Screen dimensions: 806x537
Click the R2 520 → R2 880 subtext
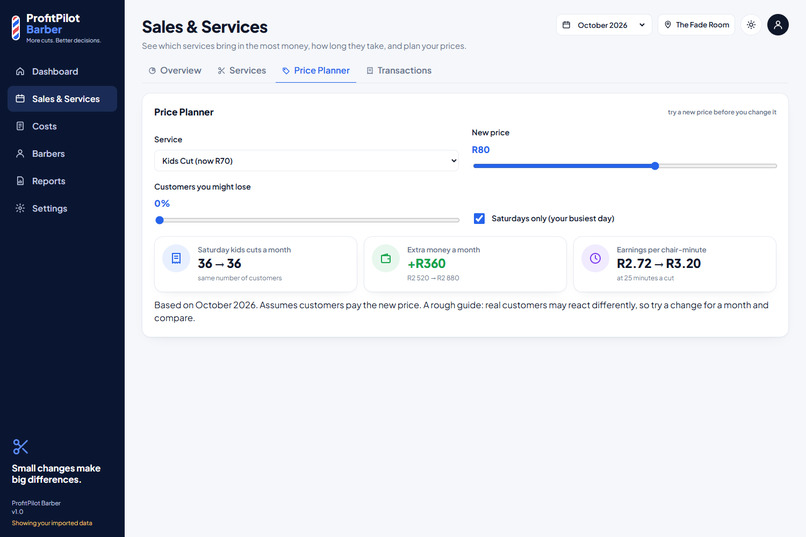[x=433, y=278]
